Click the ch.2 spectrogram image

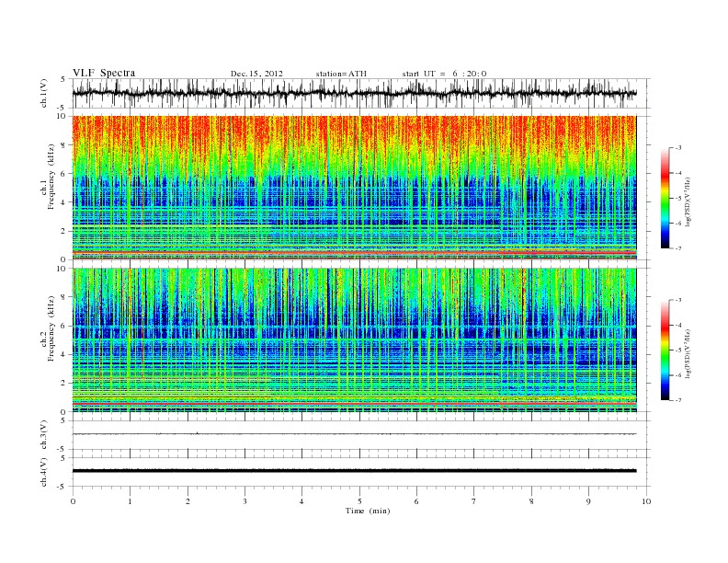pos(354,340)
